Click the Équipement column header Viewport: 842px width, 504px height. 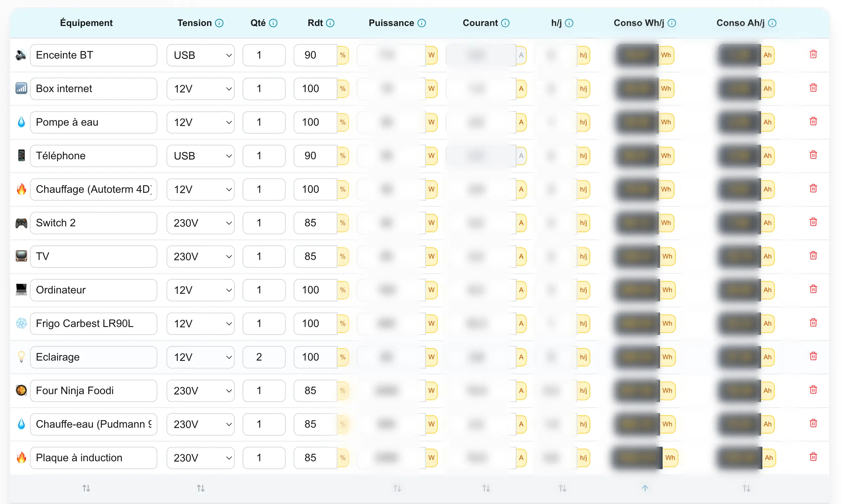(x=86, y=23)
